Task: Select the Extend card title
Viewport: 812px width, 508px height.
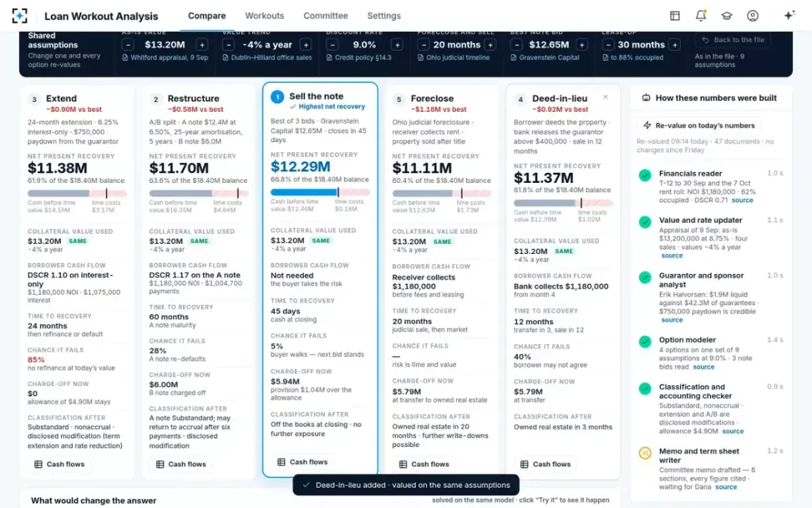Action: click(61, 99)
